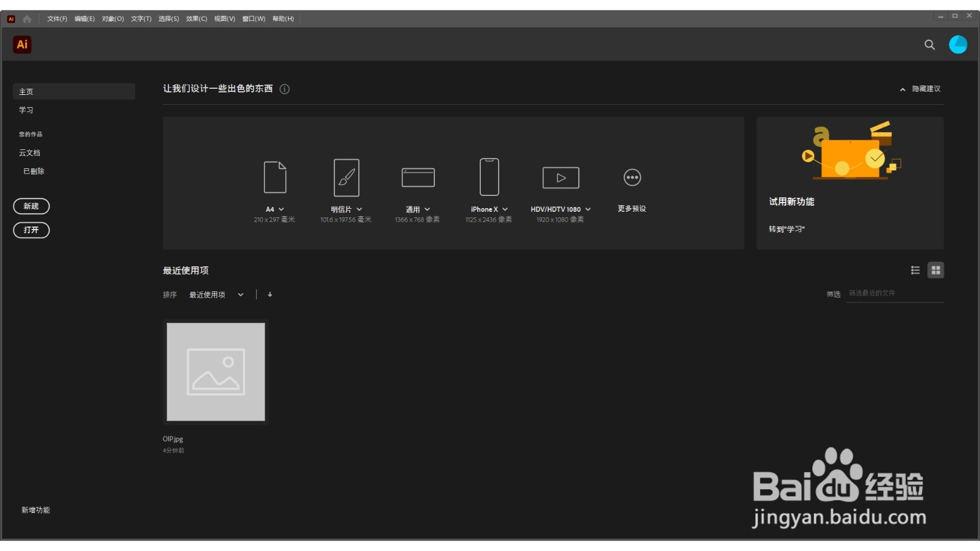
Task: Open the 帮助(H) menu
Action: [x=283, y=19]
